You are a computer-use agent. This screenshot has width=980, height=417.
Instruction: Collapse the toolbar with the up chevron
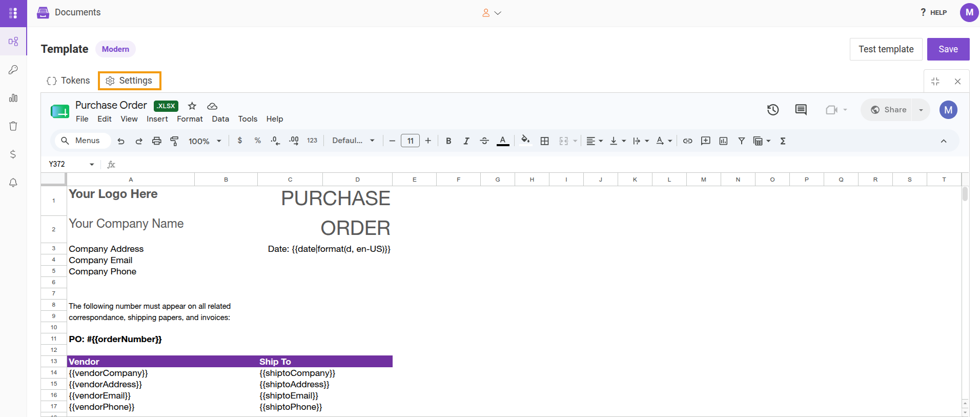coord(944,141)
